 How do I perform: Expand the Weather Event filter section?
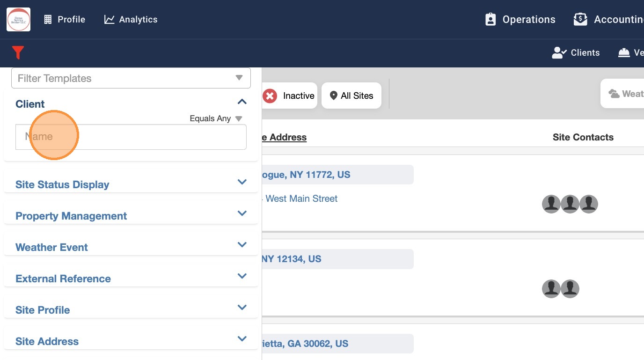tap(242, 245)
